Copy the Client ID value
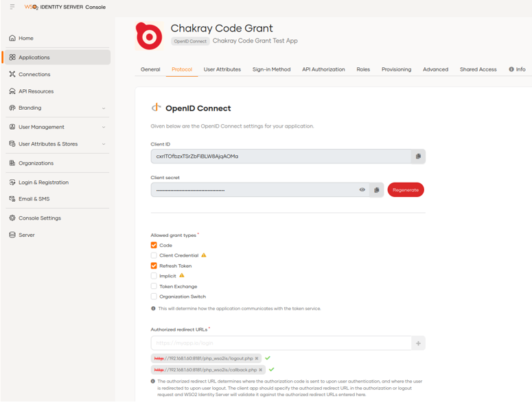Screen dimensions: 532x405 point(418,157)
